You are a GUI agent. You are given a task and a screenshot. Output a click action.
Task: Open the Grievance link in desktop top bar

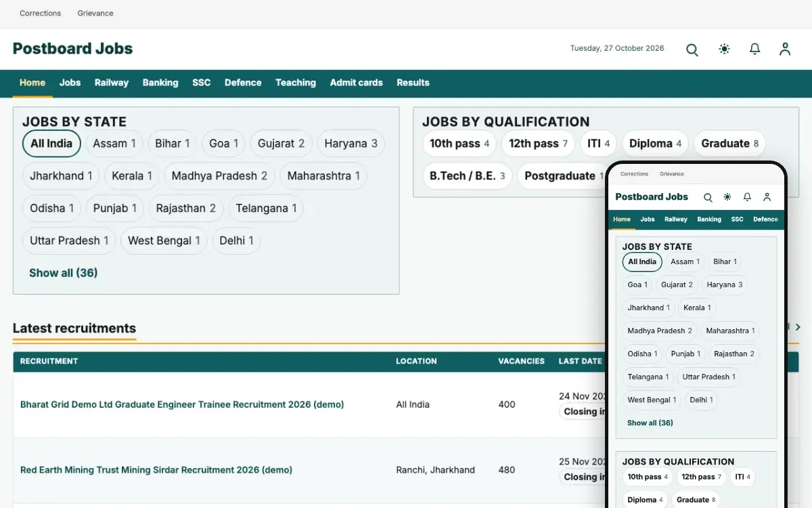click(x=95, y=14)
